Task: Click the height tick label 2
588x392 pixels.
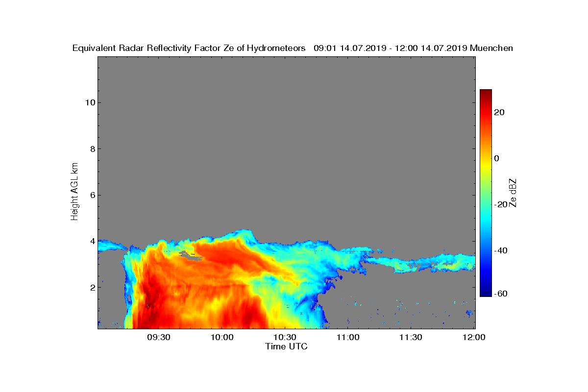Action: pos(92,287)
